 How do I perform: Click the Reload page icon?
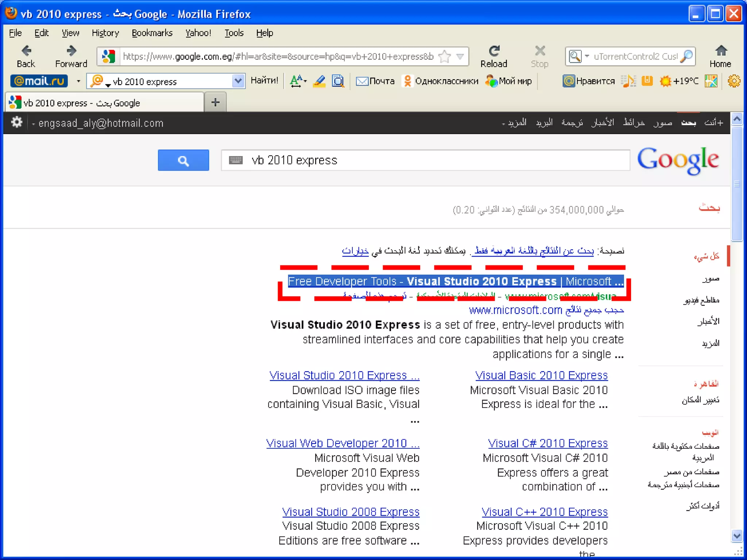(494, 51)
